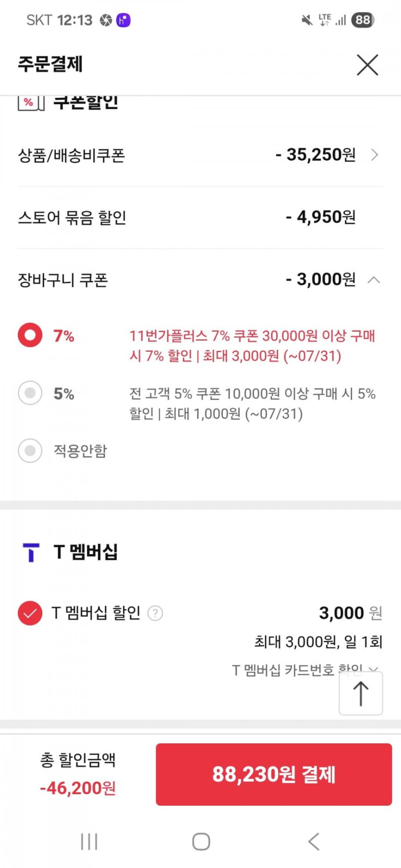This screenshot has width=401, height=868.
Task: Open 상품/배송비쿠폰 details chevron
Action: coord(375,155)
